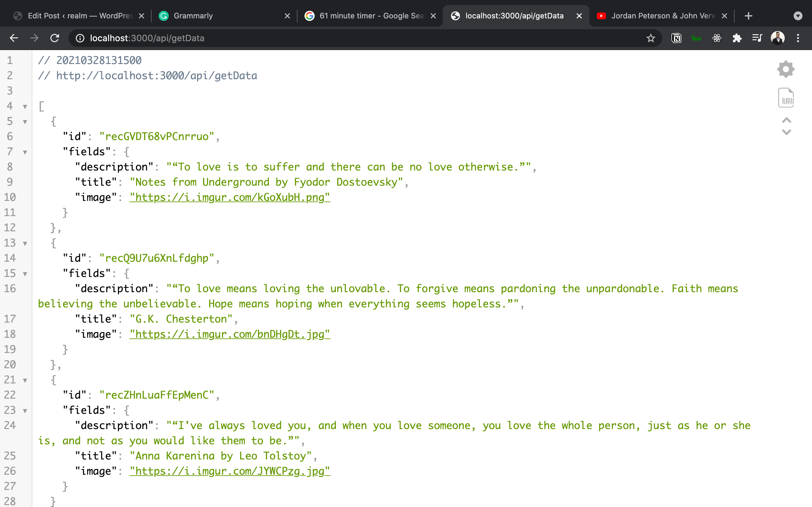Open the Chrome extensions puzzle icon
Viewport: 812px width, 507px height.
click(737, 38)
